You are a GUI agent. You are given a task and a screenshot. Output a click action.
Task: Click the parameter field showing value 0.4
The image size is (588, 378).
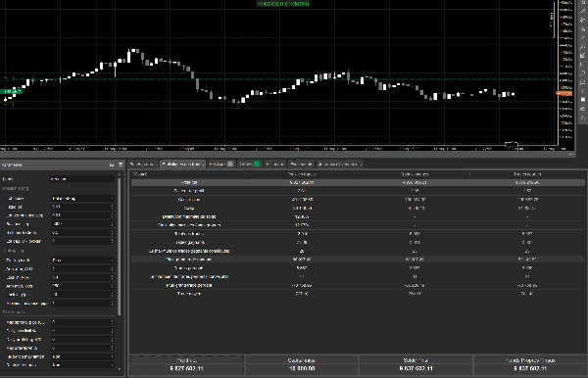tap(82, 277)
